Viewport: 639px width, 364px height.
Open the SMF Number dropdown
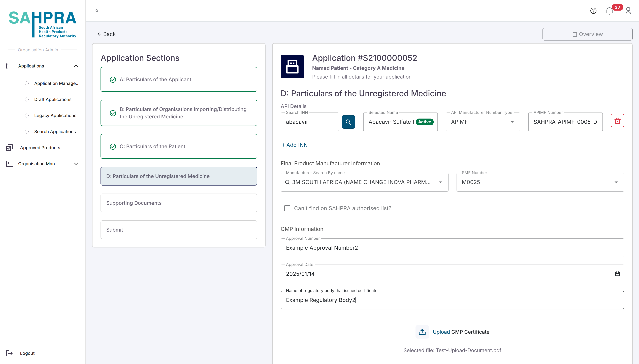point(540,182)
